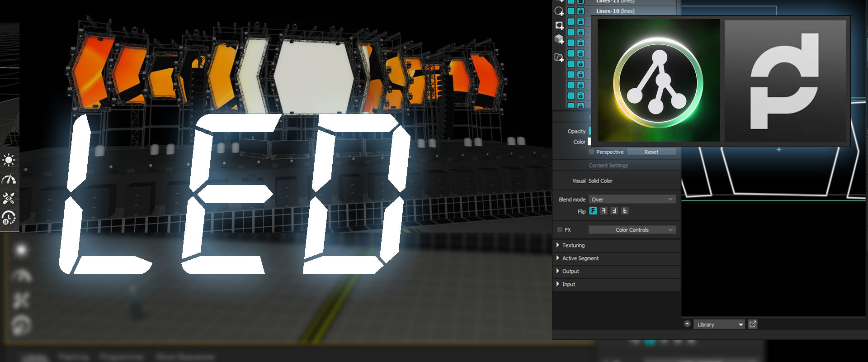Pop out the library panel with the external-window icon

(753, 324)
